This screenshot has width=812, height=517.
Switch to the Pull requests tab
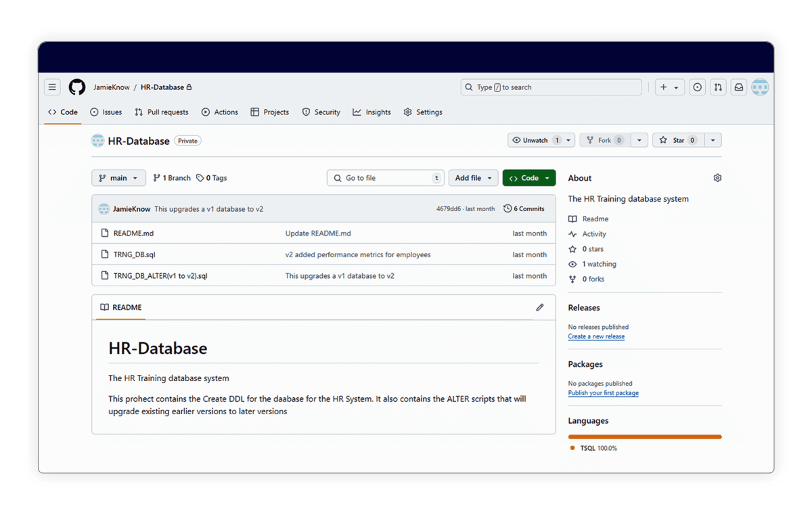162,112
